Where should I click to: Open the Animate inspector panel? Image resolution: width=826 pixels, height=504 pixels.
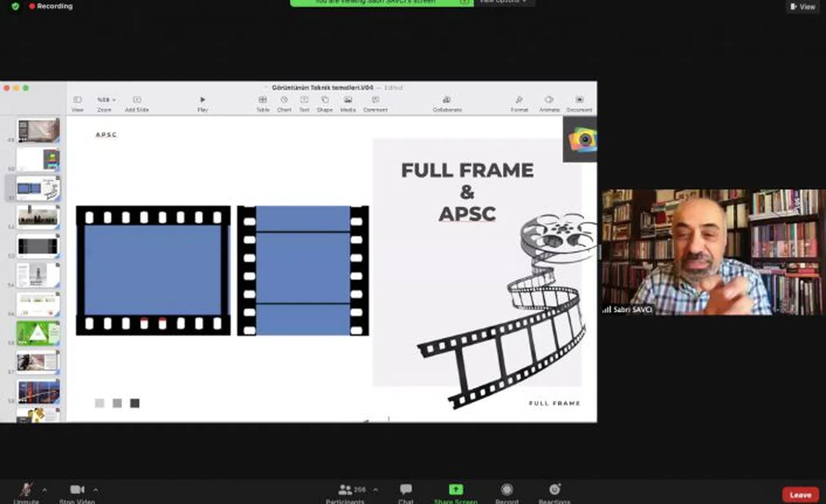point(549,101)
